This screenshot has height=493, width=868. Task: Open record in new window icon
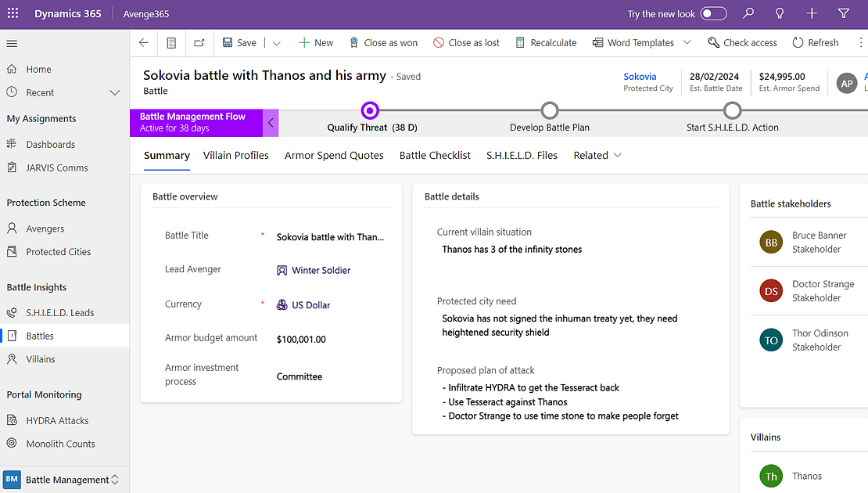click(199, 43)
